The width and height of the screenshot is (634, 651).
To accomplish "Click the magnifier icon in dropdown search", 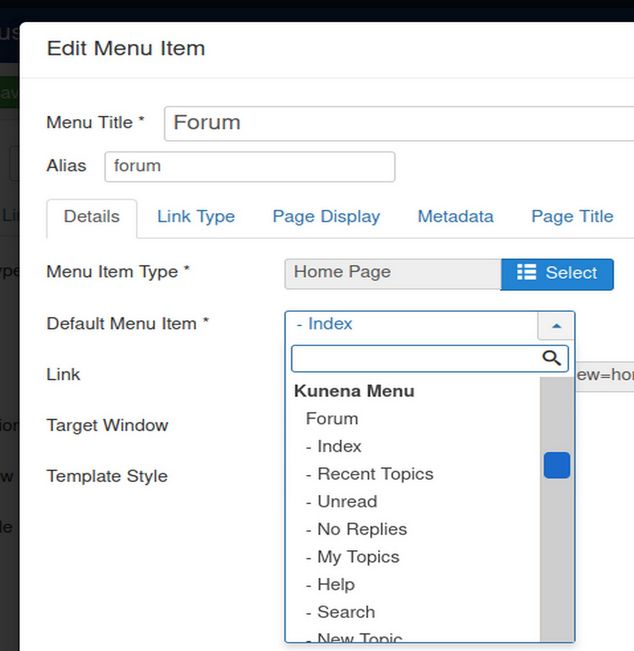I will [x=551, y=358].
